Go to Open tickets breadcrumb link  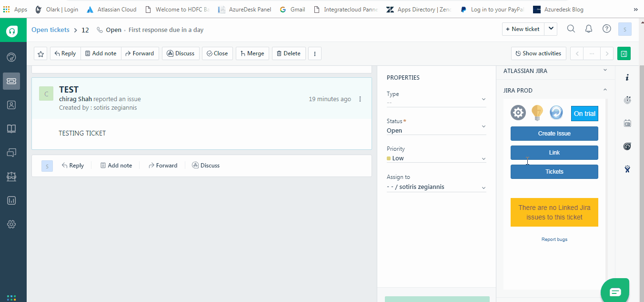click(x=50, y=30)
